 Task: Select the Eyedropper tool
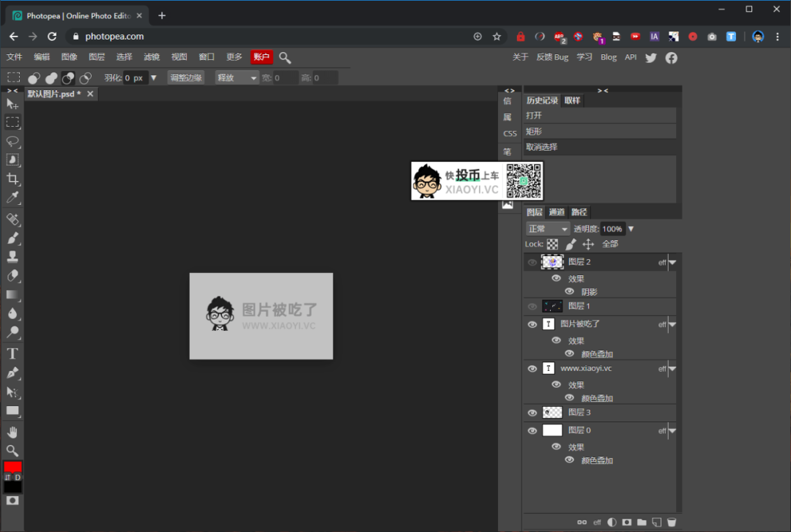click(x=12, y=198)
